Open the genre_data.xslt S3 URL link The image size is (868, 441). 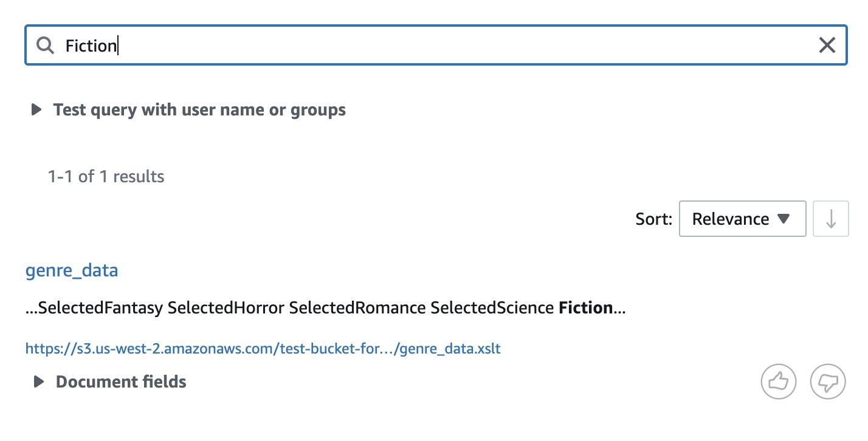point(263,349)
